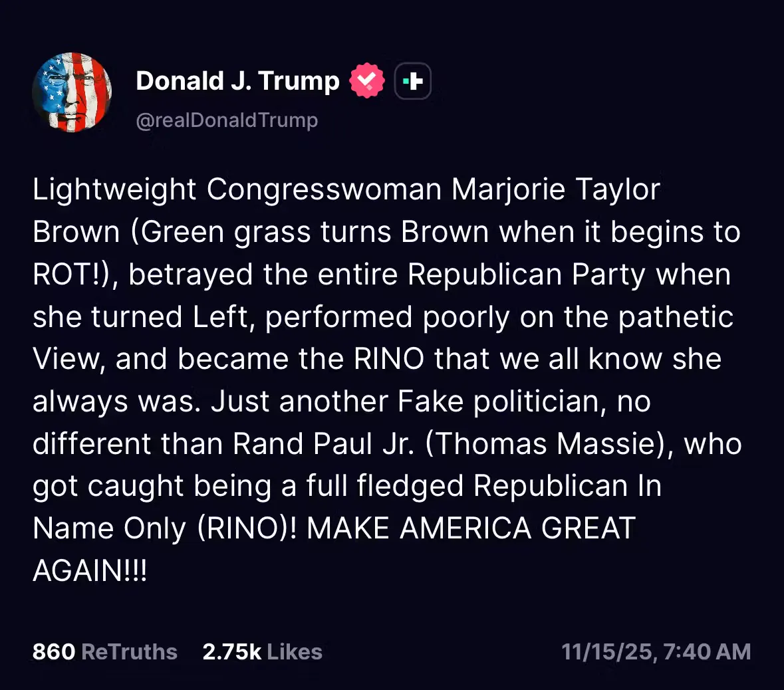Open the 2.75k Likes list

coord(262,651)
